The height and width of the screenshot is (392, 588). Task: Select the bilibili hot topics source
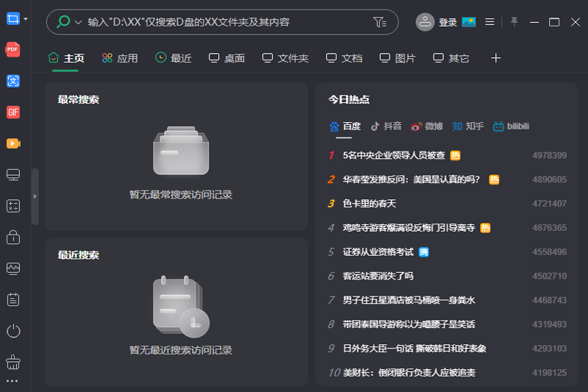pyautogui.click(x=511, y=126)
